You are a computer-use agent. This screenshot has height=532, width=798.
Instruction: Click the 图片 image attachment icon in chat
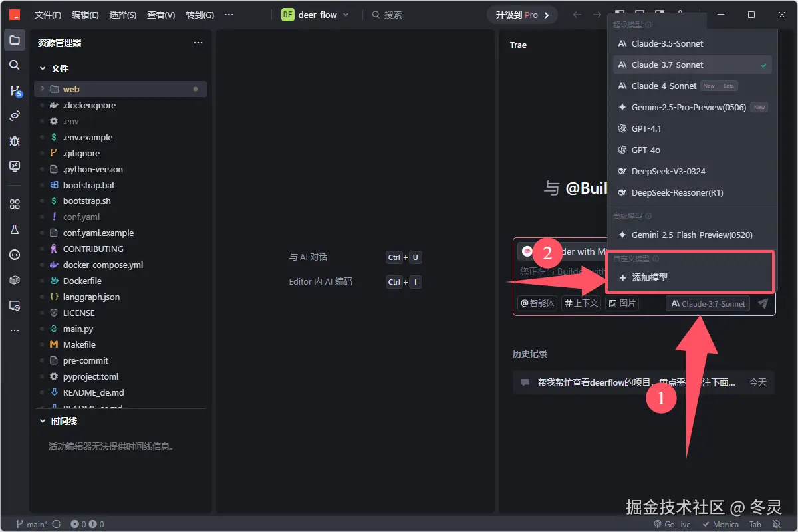(x=622, y=303)
